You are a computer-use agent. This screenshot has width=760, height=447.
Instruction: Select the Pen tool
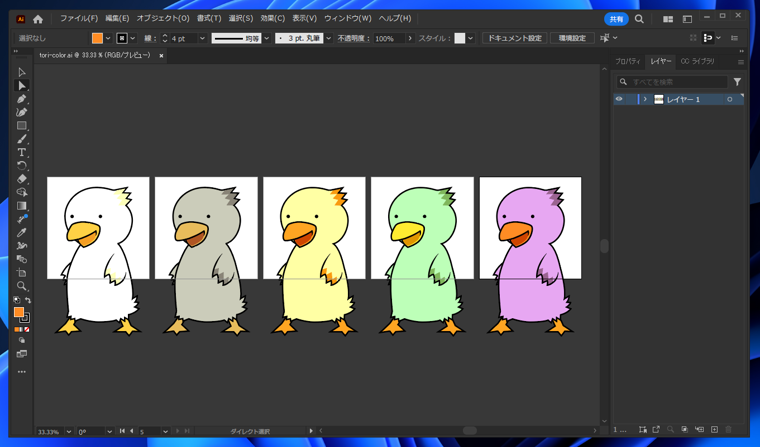(x=22, y=99)
